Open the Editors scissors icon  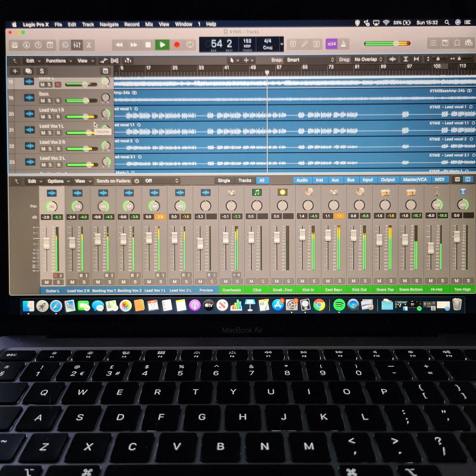[x=89, y=45]
